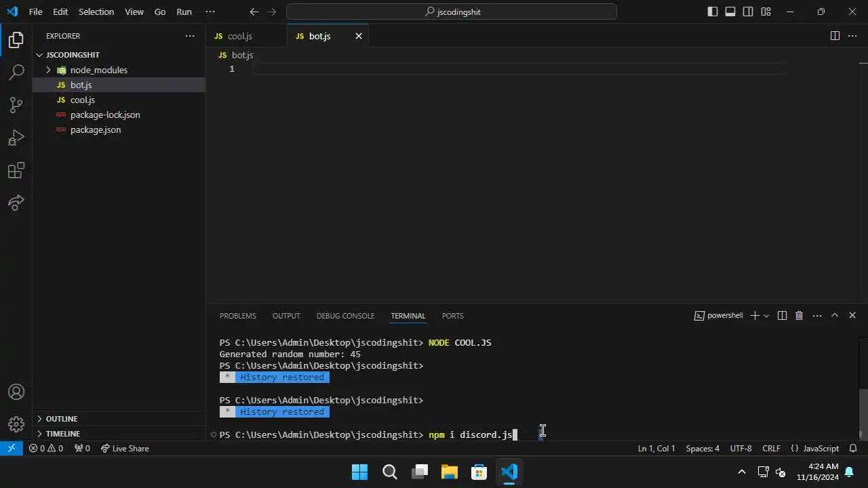The height and width of the screenshot is (488, 868).
Task: Start Live Share from status bar
Action: tap(125, 449)
